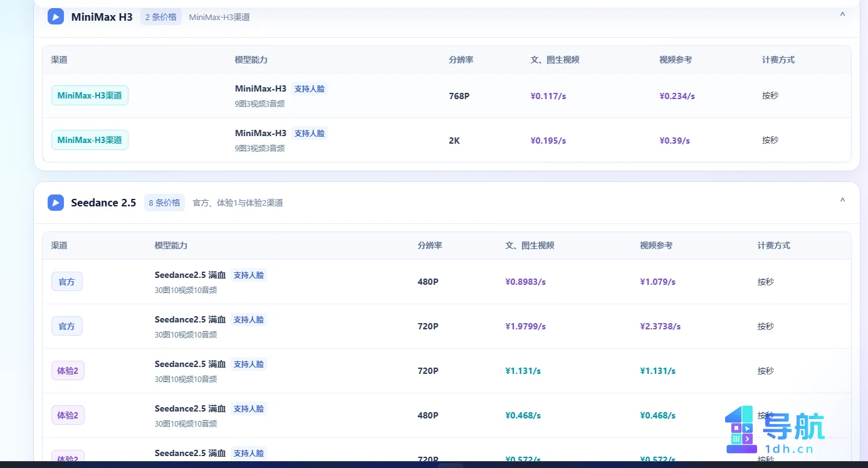Image resolution: width=868 pixels, height=468 pixels.
Task: Click 分辨率 header in the Seedance 2.5 table
Action: (x=430, y=245)
